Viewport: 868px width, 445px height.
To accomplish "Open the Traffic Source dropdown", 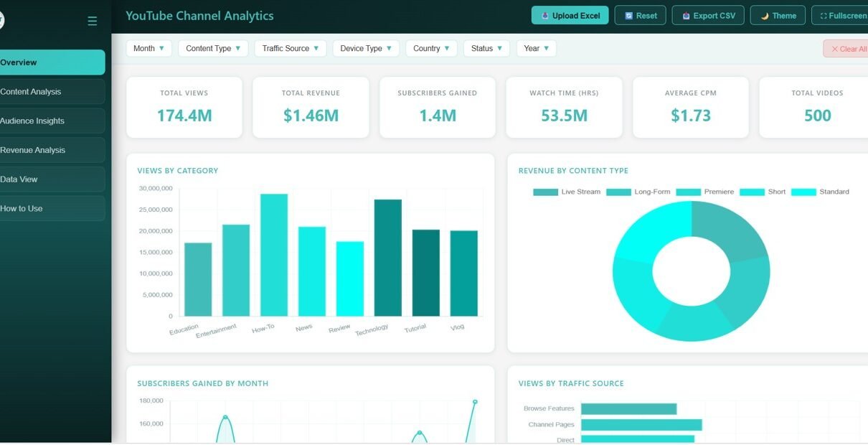I will [x=290, y=48].
